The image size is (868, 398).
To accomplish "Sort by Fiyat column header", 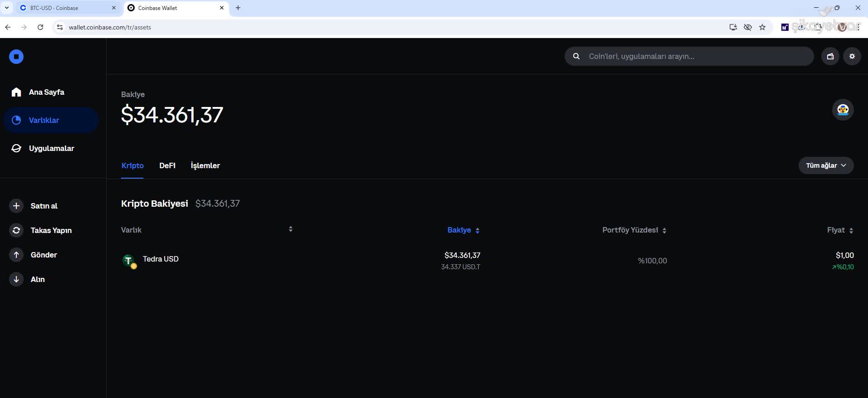I will [x=840, y=230].
